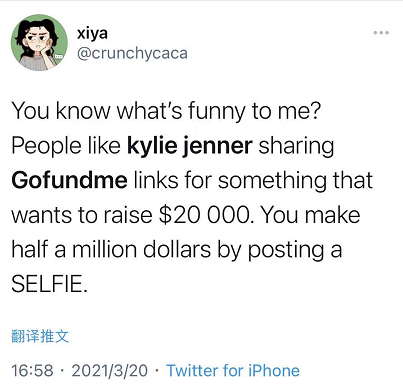403x391 pixels.
Task: Click 翻译推文 to translate the tweet
Action: tap(40, 336)
